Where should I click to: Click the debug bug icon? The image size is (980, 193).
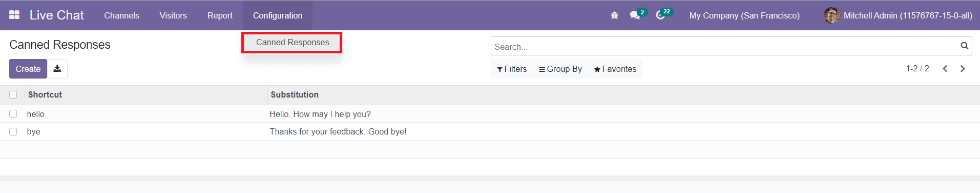pyautogui.click(x=615, y=15)
